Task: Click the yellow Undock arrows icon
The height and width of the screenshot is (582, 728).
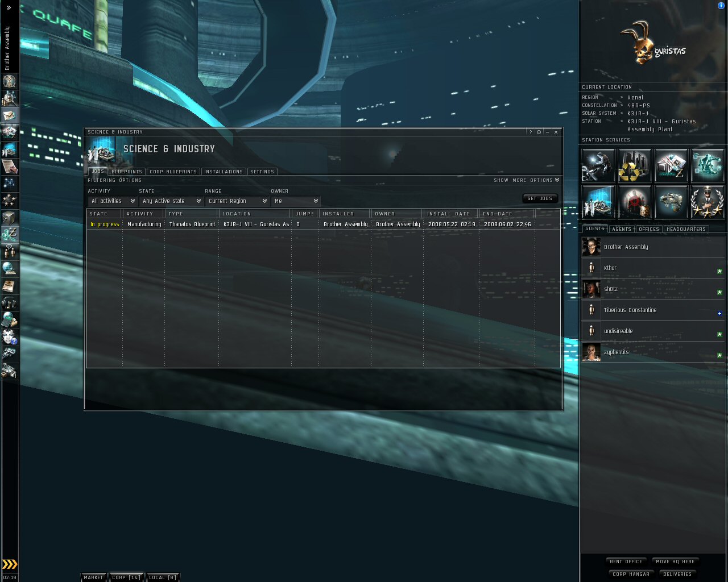Action: (x=10, y=564)
